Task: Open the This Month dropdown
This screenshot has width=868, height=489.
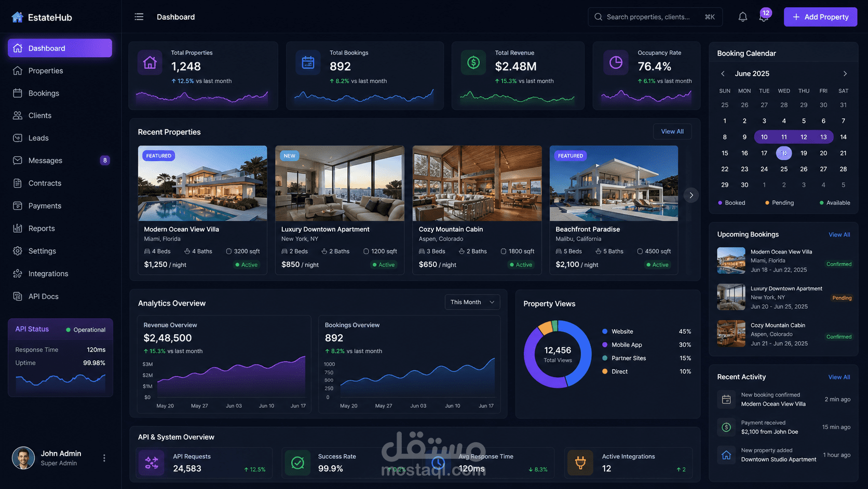Action: (472, 302)
